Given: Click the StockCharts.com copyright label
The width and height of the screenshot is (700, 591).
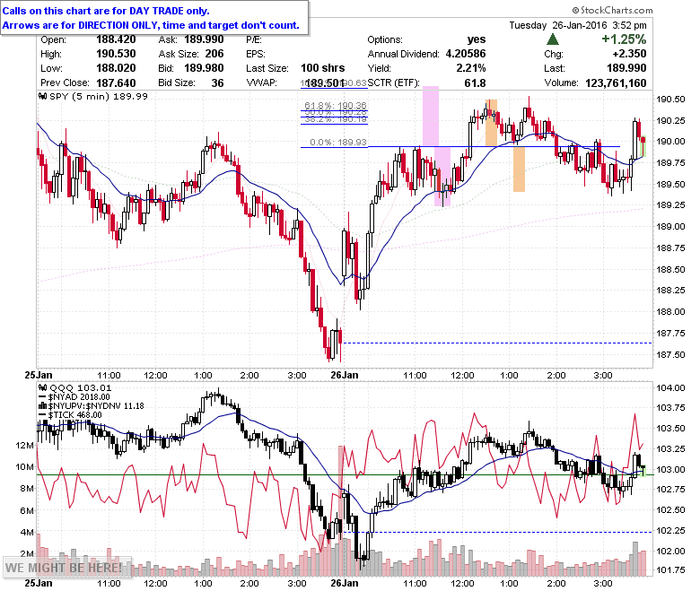Looking at the screenshot, I should point(612,10).
